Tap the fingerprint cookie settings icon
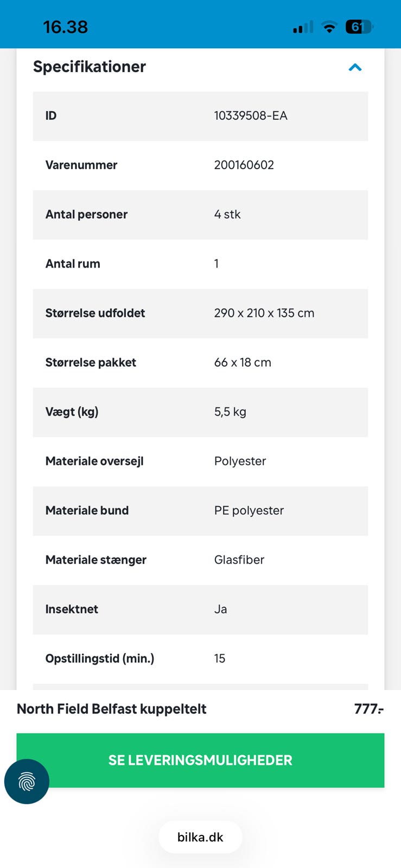Viewport: 401px width, 868px height. tap(27, 781)
